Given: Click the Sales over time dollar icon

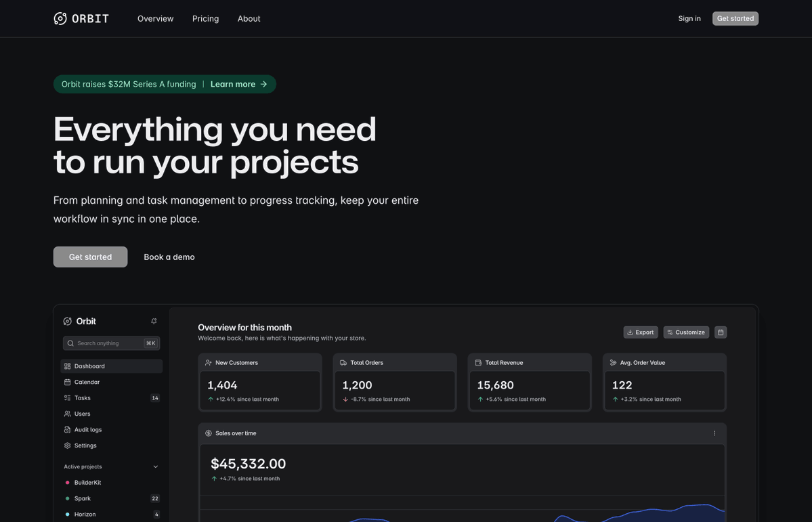Looking at the screenshot, I should point(209,433).
